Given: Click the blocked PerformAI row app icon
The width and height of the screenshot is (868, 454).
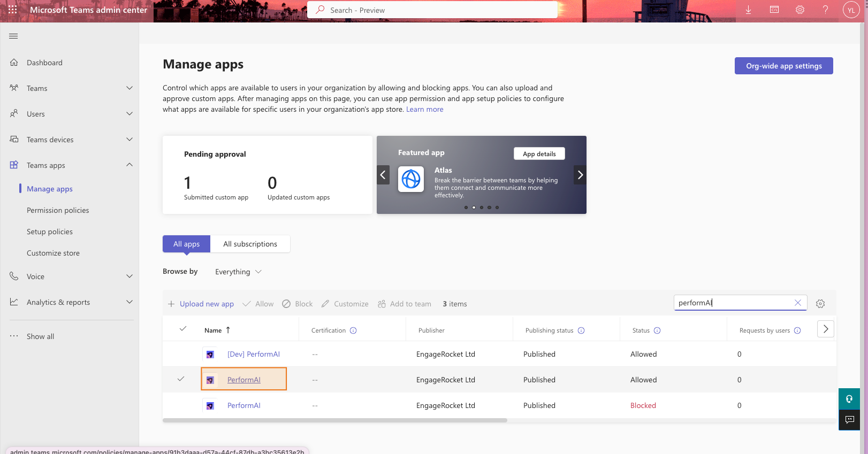Looking at the screenshot, I should click(210, 405).
